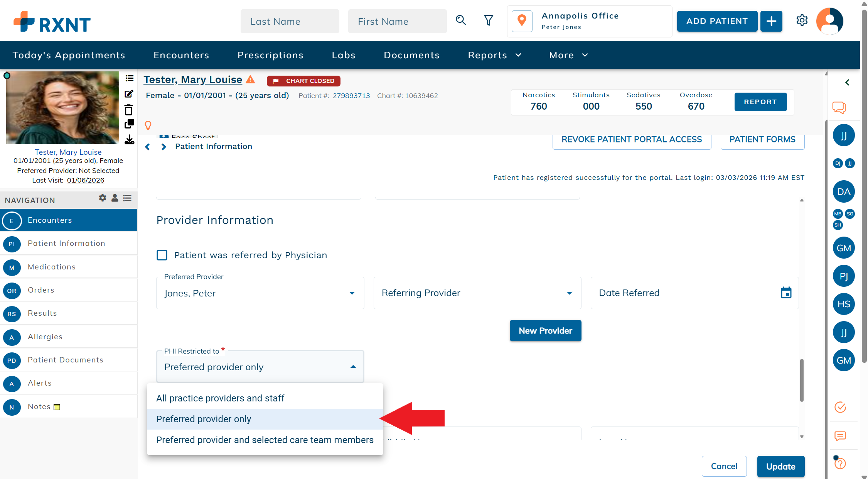The image size is (868, 479).
Task: Choose Preferred provider and selected care team members
Action: point(265,440)
